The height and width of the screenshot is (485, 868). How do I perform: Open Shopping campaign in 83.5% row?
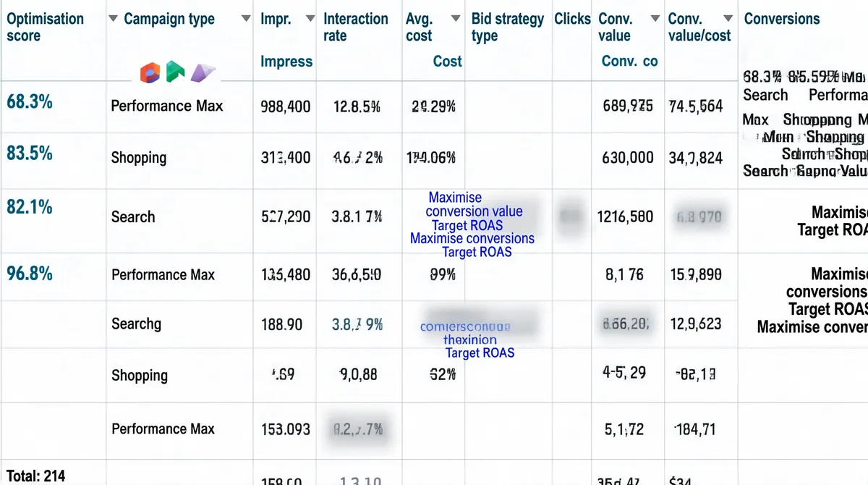coord(139,158)
